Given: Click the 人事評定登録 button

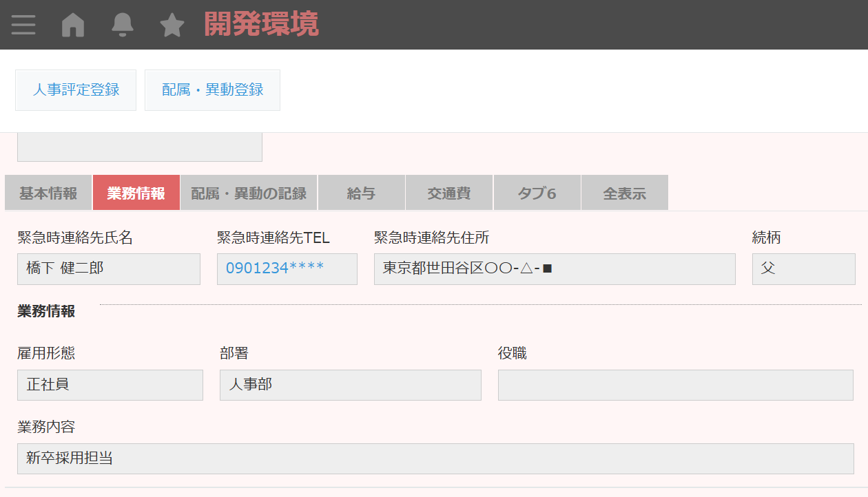Looking at the screenshot, I should click(x=76, y=90).
